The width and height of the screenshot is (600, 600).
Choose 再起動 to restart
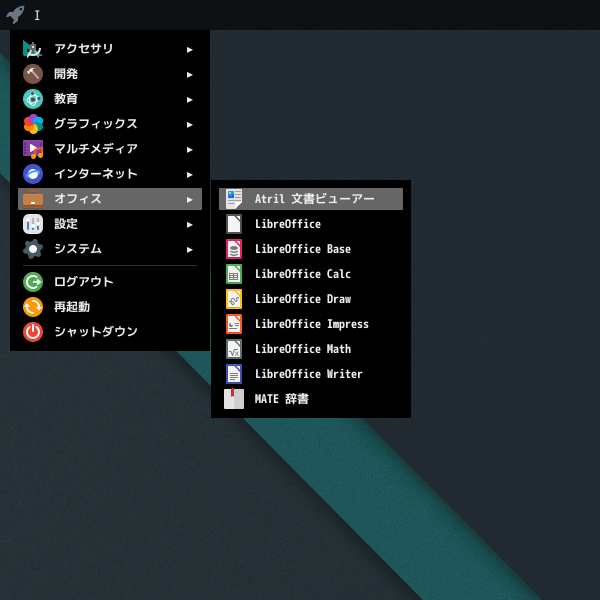point(110,307)
